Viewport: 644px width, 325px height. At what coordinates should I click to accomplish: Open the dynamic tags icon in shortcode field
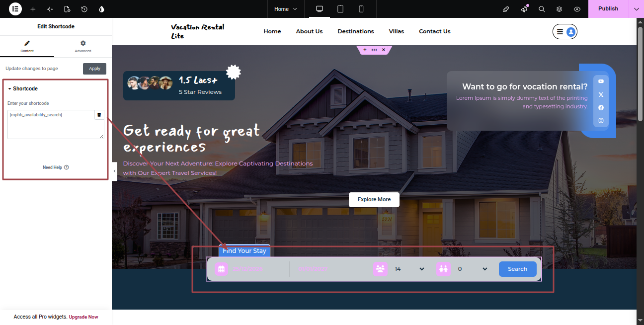pyautogui.click(x=99, y=115)
